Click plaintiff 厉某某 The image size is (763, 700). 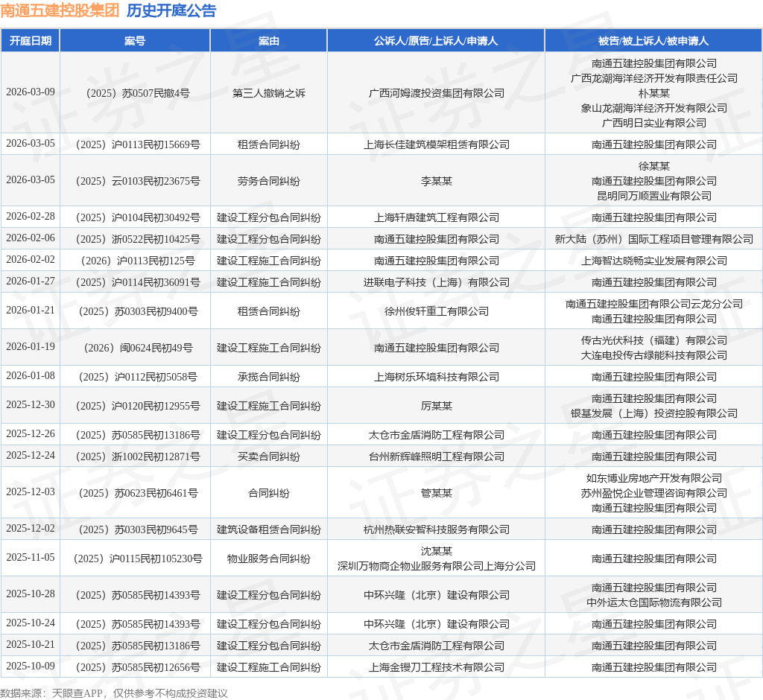436,406
